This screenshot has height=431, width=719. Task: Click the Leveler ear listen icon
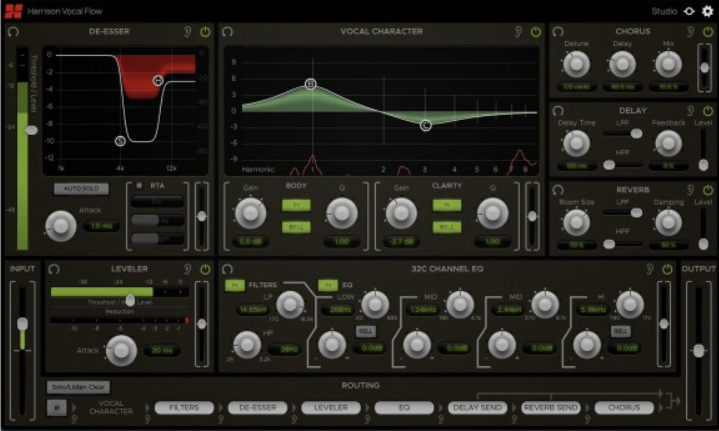pyautogui.click(x=188, y=269)
